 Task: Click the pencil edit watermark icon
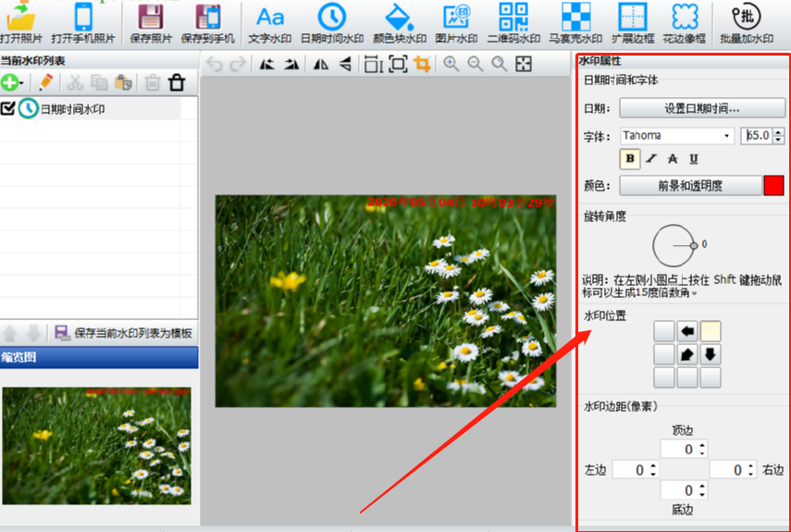point(45,82)
